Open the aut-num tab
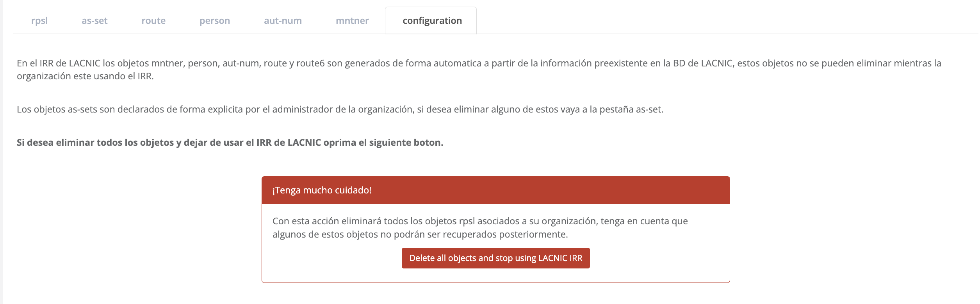The image size is (980, 304). point(283,21)
